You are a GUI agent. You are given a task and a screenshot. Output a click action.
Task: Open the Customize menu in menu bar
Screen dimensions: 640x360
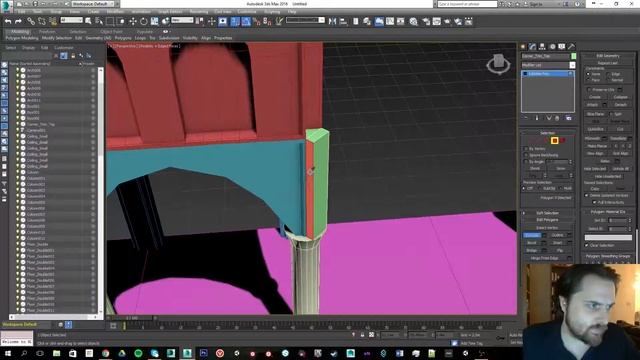[247, 12]
